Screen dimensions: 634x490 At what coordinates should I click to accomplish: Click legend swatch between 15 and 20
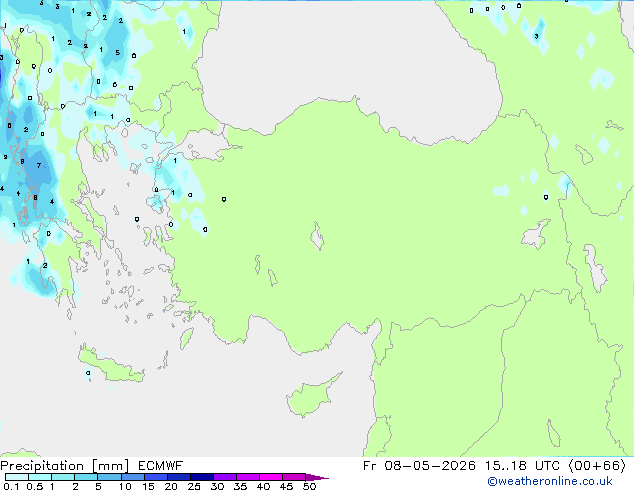[156, 477]
